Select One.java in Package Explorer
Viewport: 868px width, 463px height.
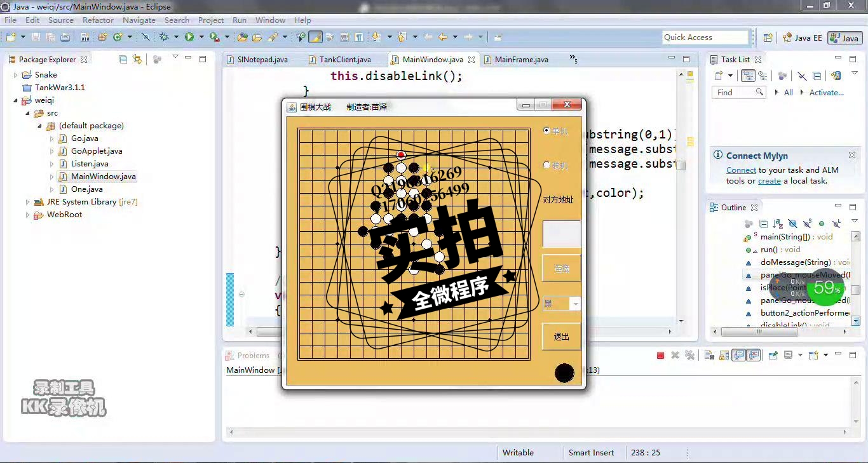[x=87, y=189]
